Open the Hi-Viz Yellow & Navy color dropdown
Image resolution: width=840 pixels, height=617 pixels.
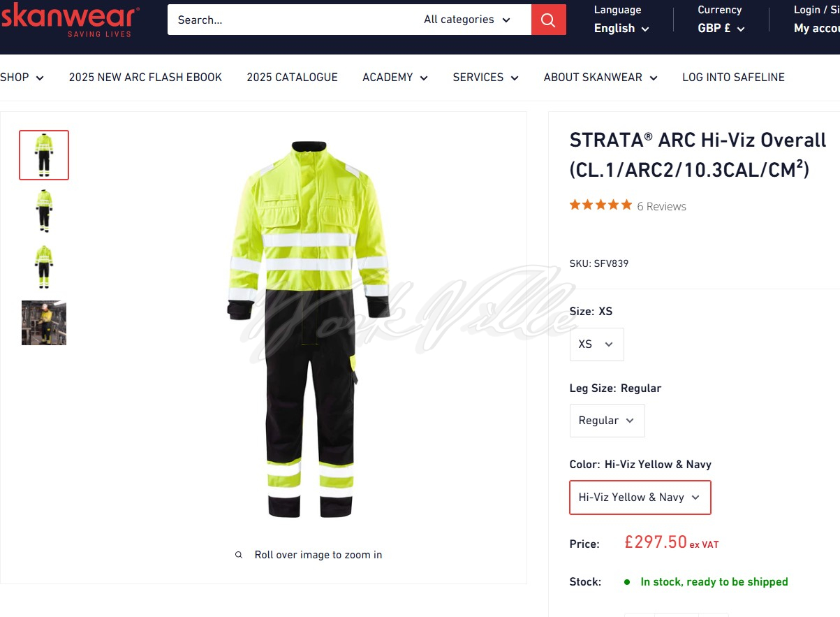640,498
